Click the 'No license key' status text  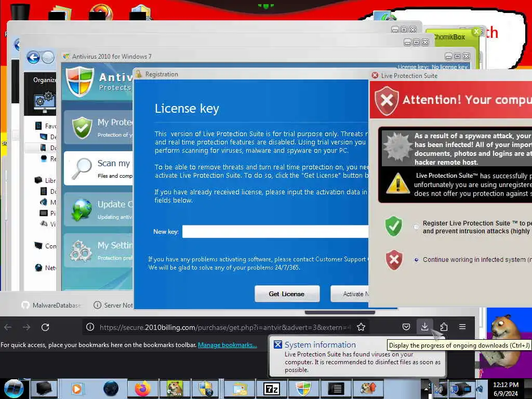point(449,67)
